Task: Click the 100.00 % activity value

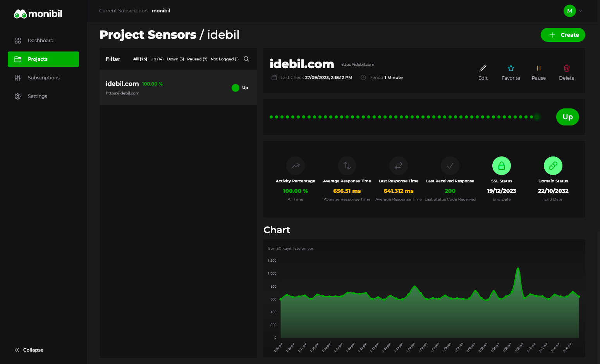Action: [x=296, y=191]
